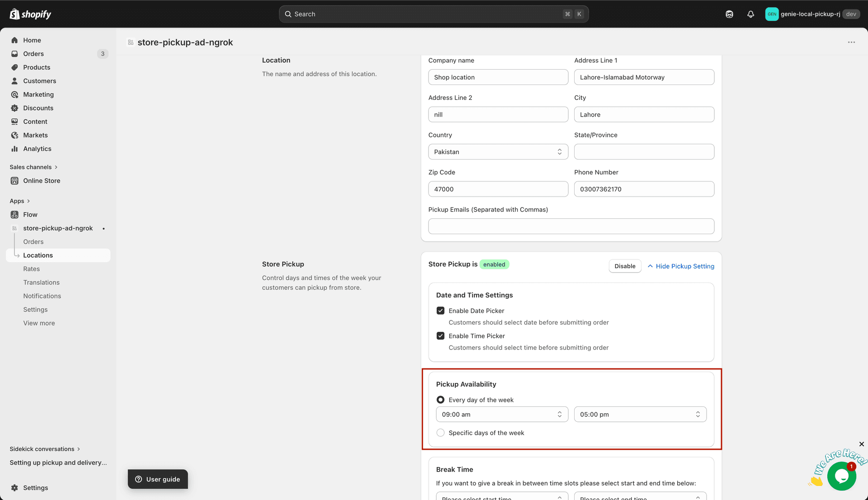Open the 09:00 am start time dropdown
Viewport: 868px width, 500px height.
(501, 414)
